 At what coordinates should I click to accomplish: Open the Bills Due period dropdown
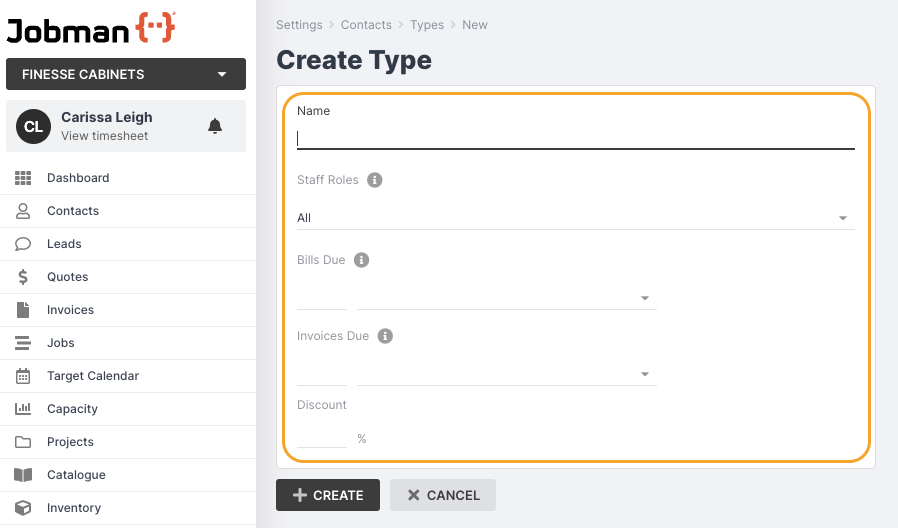click(x=506, y=298)
